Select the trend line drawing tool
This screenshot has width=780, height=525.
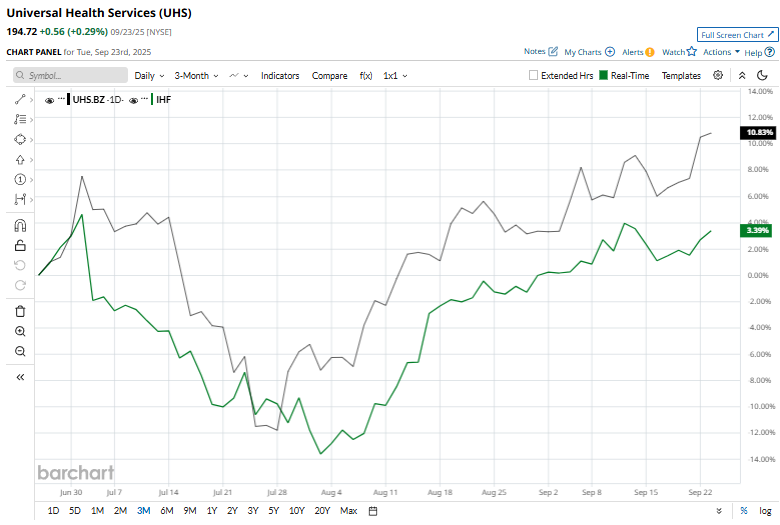point(20,100)
